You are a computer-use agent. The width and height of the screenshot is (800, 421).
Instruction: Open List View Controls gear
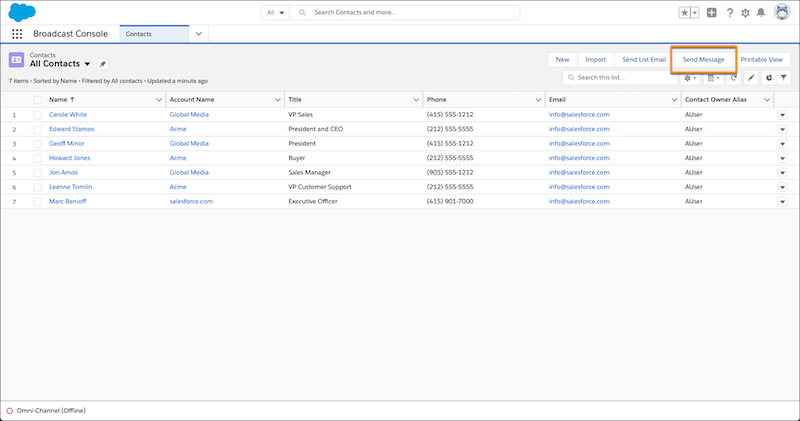(x=690, y=78)
